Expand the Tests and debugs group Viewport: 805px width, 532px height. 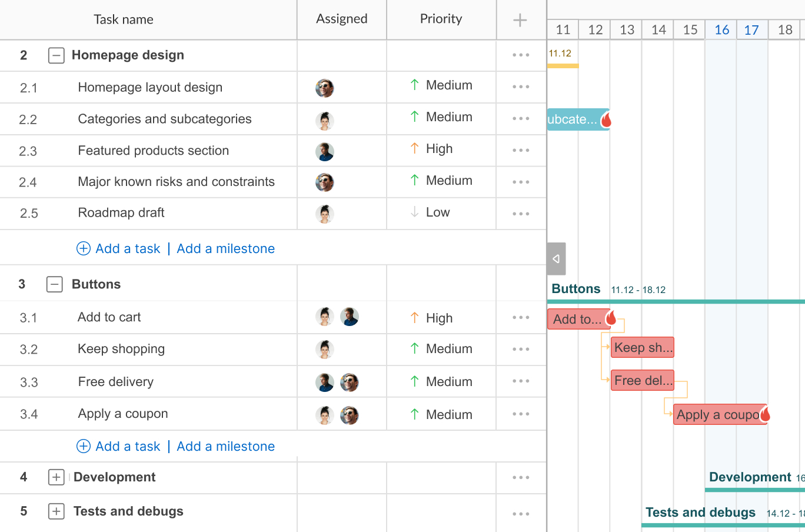pyautogui.click(x=56, y=511)
